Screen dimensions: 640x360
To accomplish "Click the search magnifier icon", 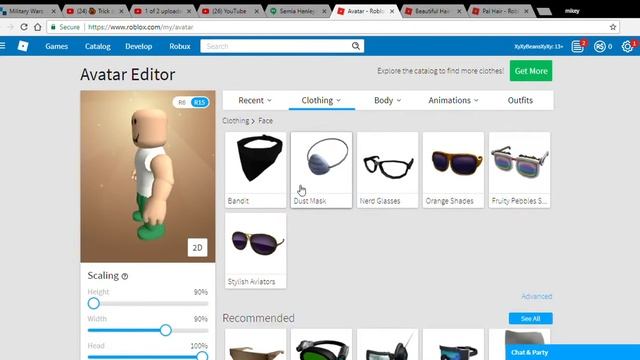I will [356, 46].
